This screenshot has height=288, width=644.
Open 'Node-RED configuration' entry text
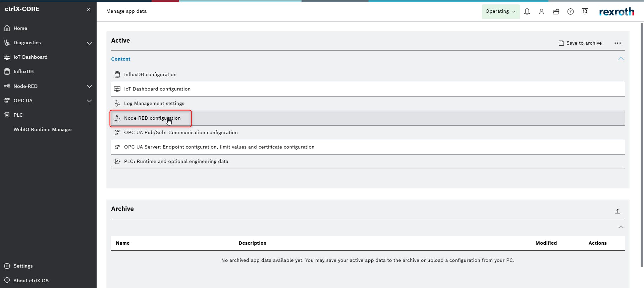152,118
